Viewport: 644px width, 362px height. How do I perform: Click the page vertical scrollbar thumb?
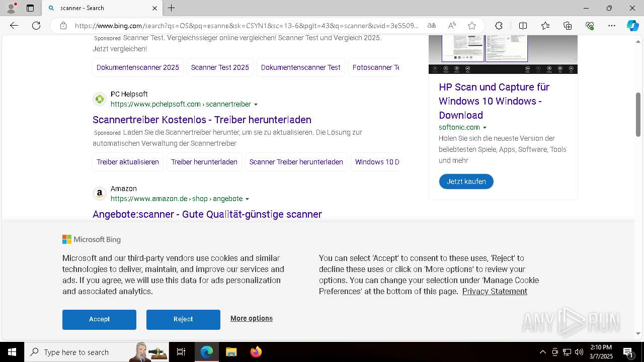(638, 114)
